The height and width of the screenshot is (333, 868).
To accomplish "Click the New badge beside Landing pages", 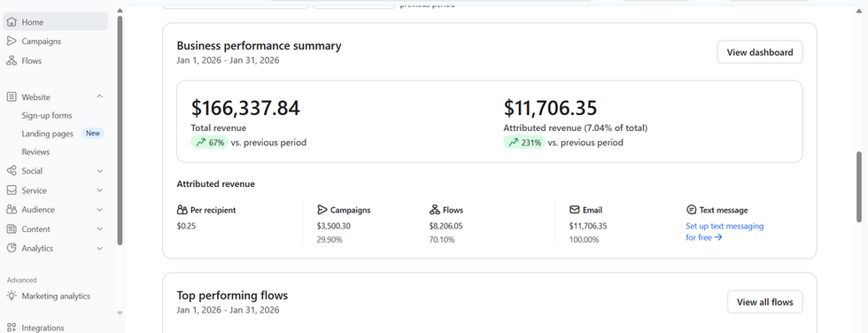I will pyautogui.click(x=93, y=134).
